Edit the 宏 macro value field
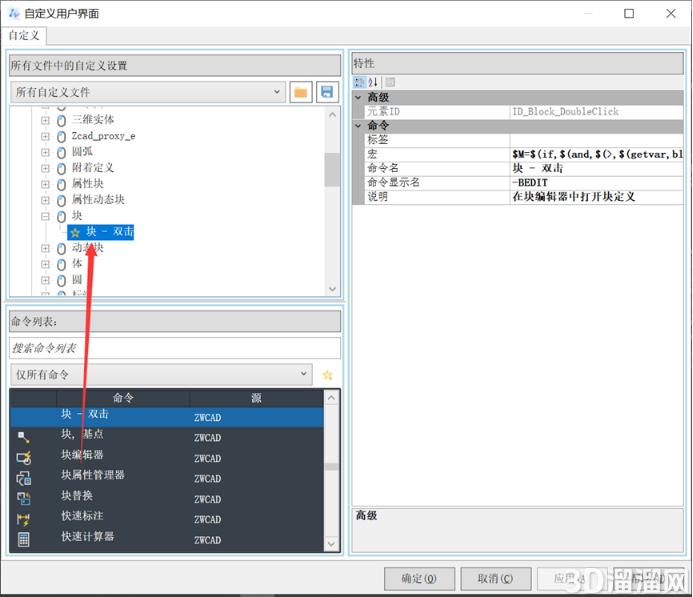 597,154
